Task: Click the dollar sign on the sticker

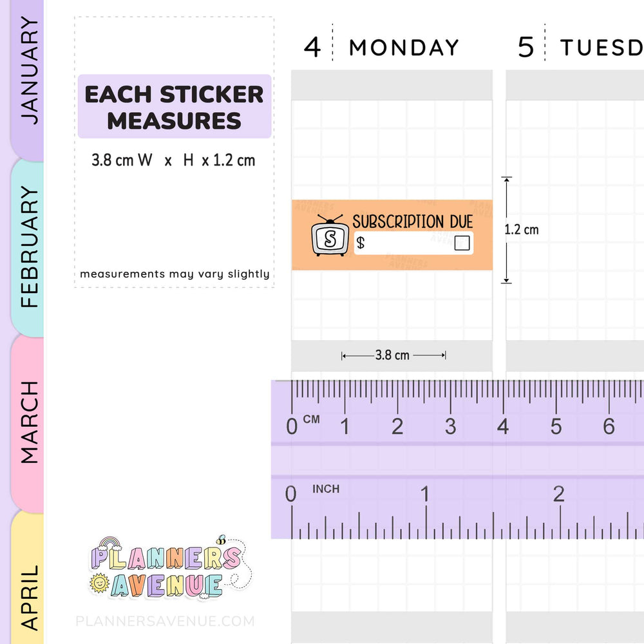Action: [x=361, y=243]
